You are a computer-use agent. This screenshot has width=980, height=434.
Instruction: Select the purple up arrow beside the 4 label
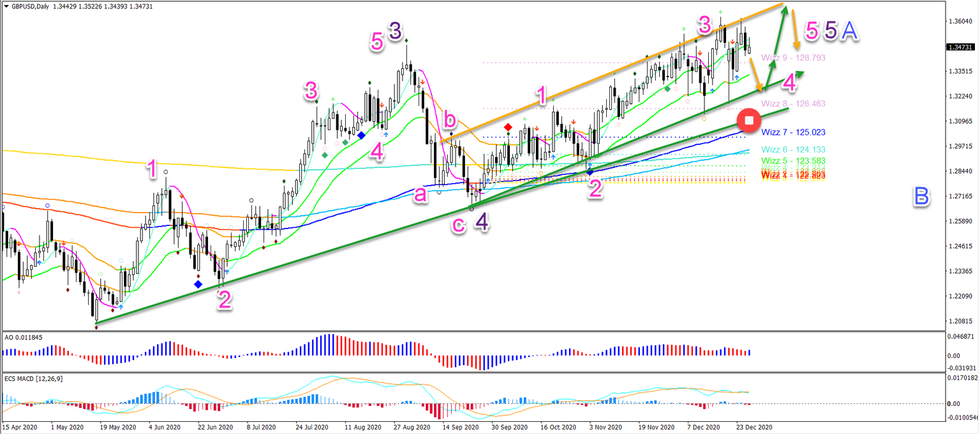click(x=386, y=135)
